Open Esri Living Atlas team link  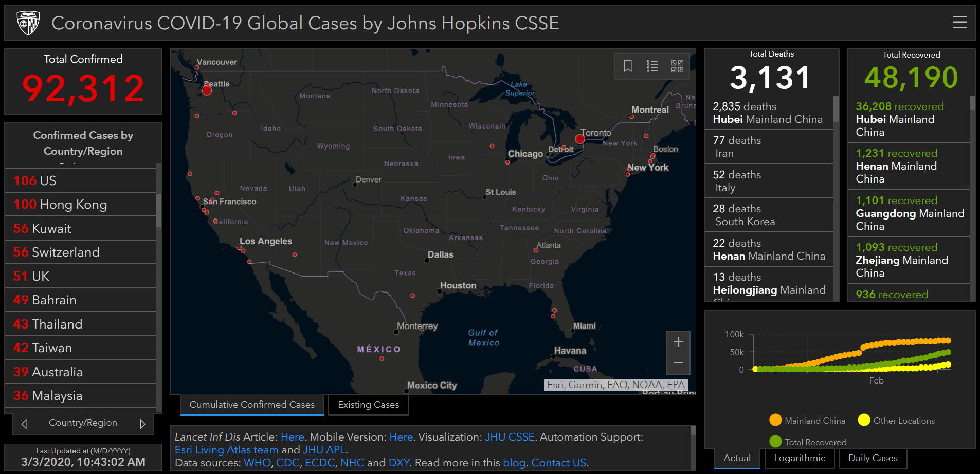coord(226,450)
